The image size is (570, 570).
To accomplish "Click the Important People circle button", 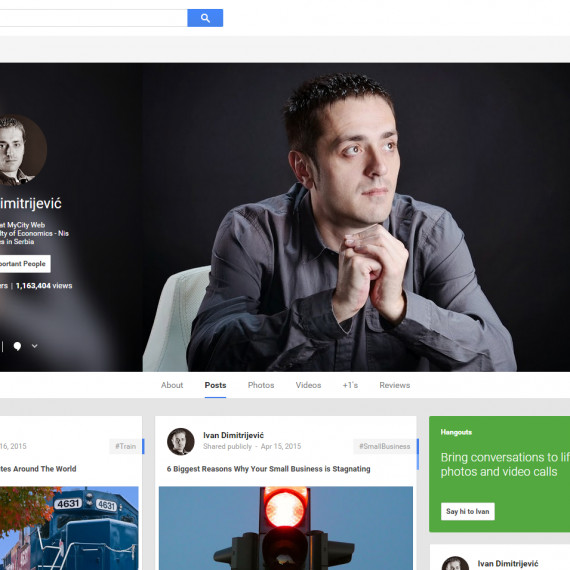I will [25, 264].
